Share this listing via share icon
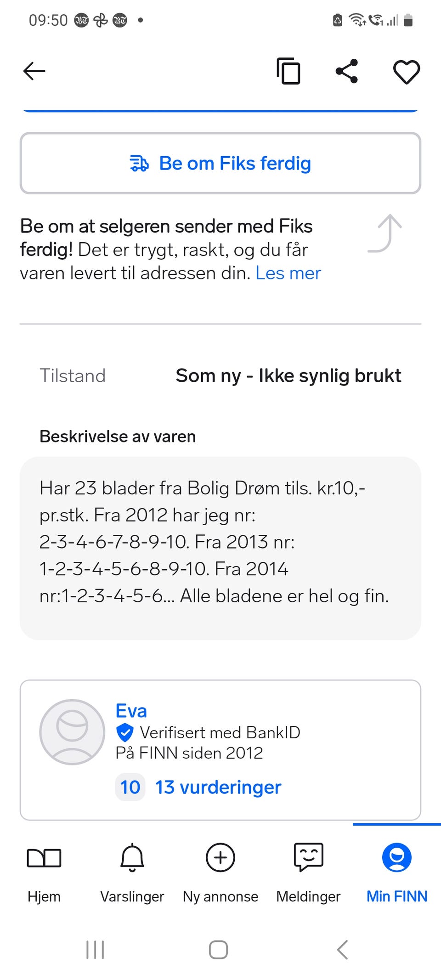The width and height of the screenshot is (441, 980). (x=347, y=71)
